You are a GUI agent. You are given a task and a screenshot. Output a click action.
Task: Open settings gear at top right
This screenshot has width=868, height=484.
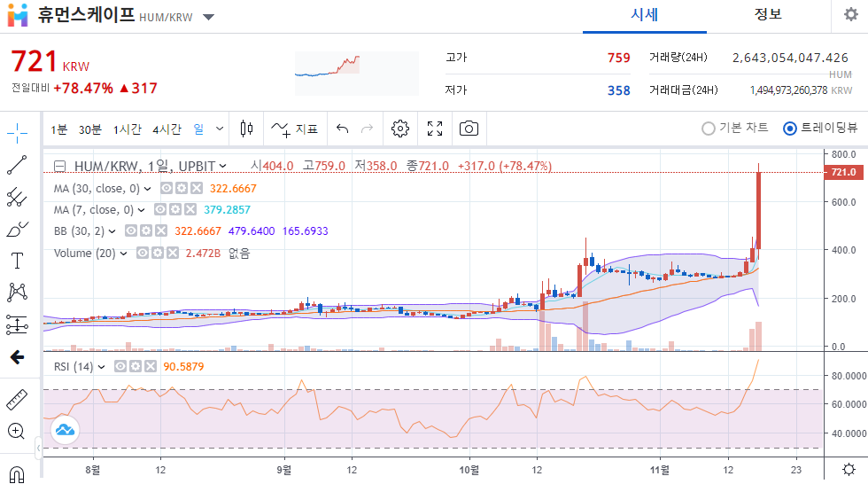tap(851, 14)
